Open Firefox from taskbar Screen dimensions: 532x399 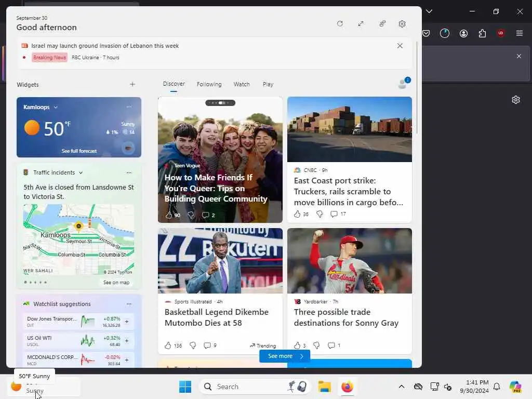tap(347, 387)
